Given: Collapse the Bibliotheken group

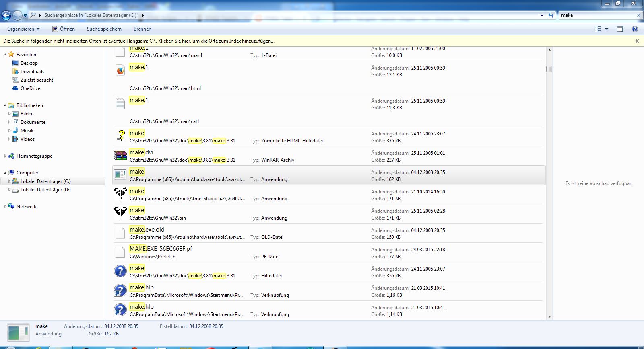Looking at the screenshot, I should pyautogui.click(x=5, y=105).
